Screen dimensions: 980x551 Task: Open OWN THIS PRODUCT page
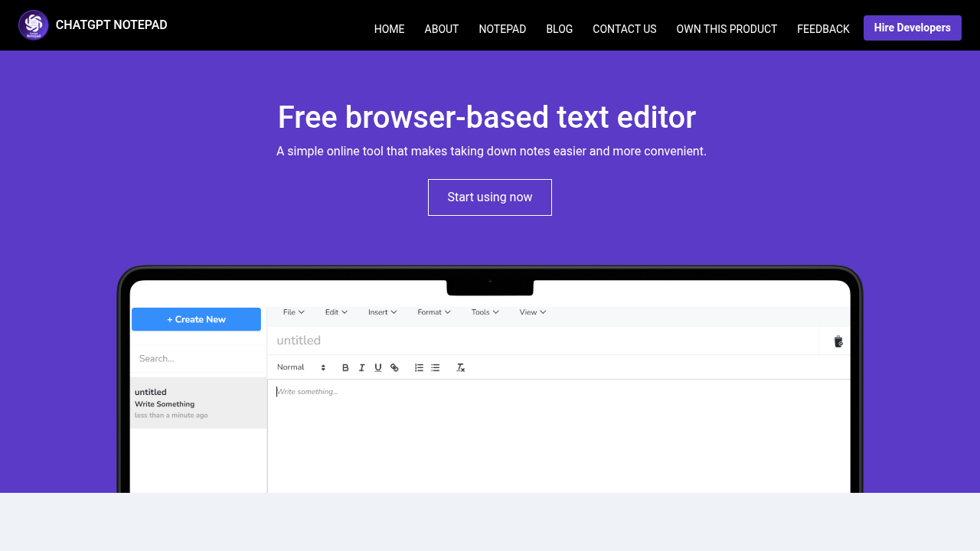click(x=727, y=29)
